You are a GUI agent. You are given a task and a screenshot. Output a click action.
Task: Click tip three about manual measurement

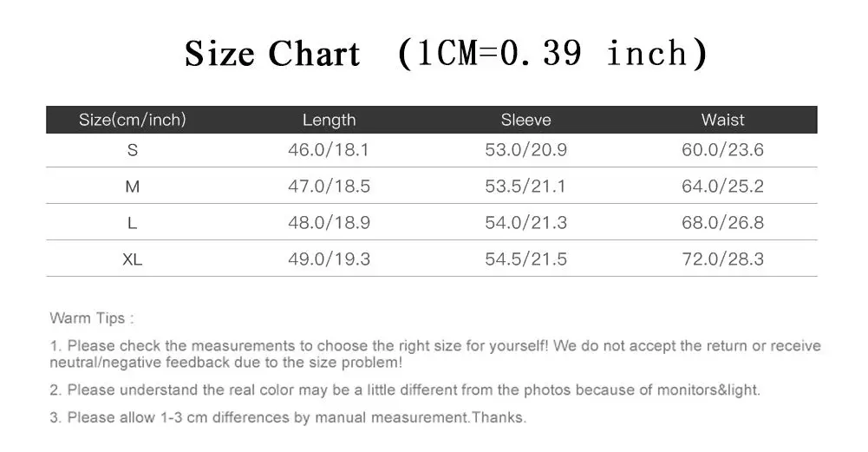[x=288, y=417]
